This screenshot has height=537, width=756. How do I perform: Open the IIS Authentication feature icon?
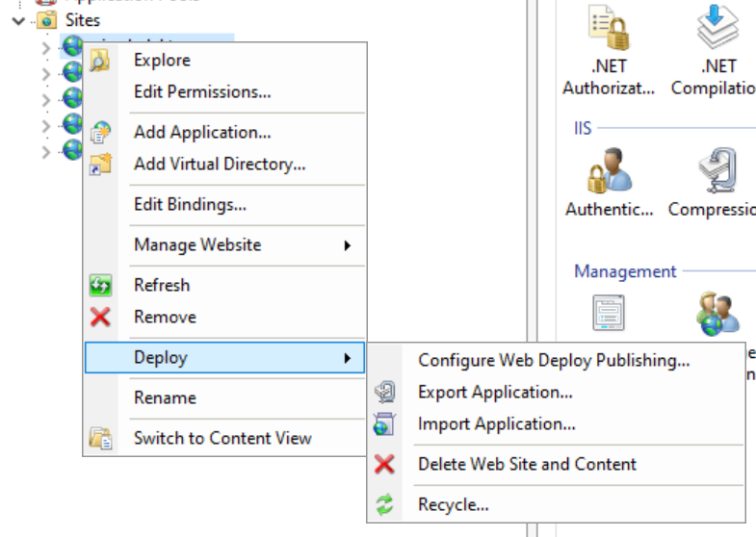(x=608, y=173)
